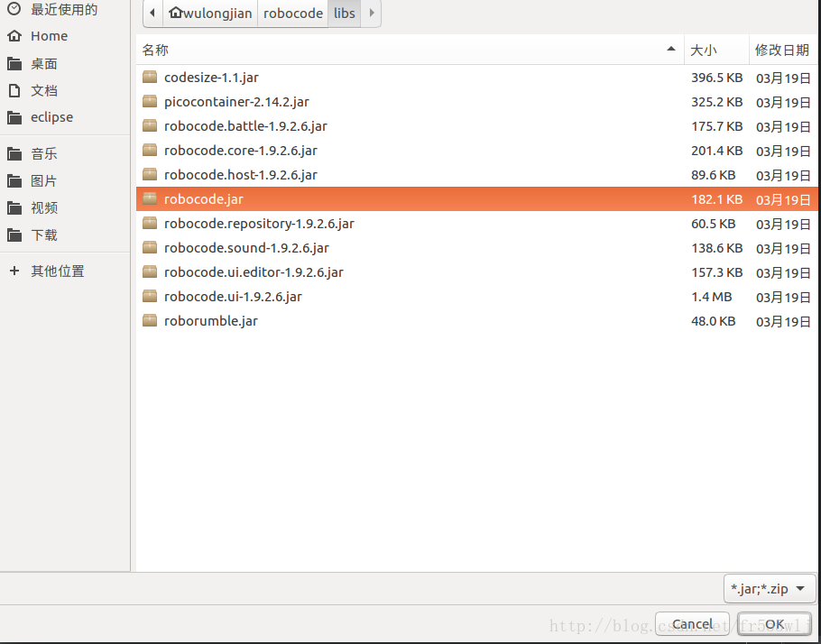Click the forward arrow in the path bar
The width and height of the screenshot is (821, 644).
click(371, 13)
